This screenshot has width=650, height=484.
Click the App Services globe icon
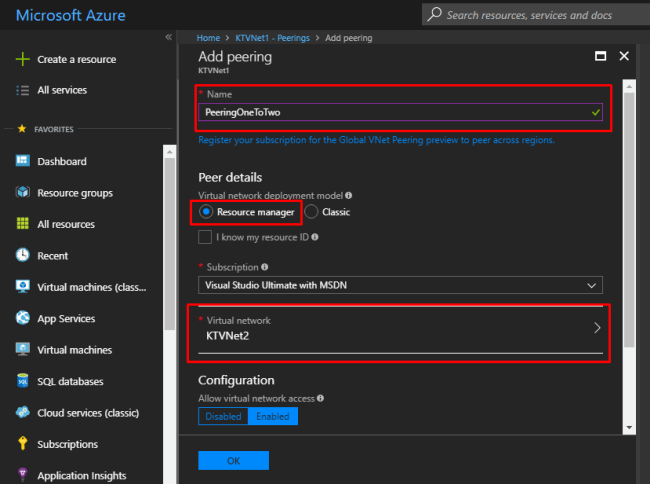23,319
